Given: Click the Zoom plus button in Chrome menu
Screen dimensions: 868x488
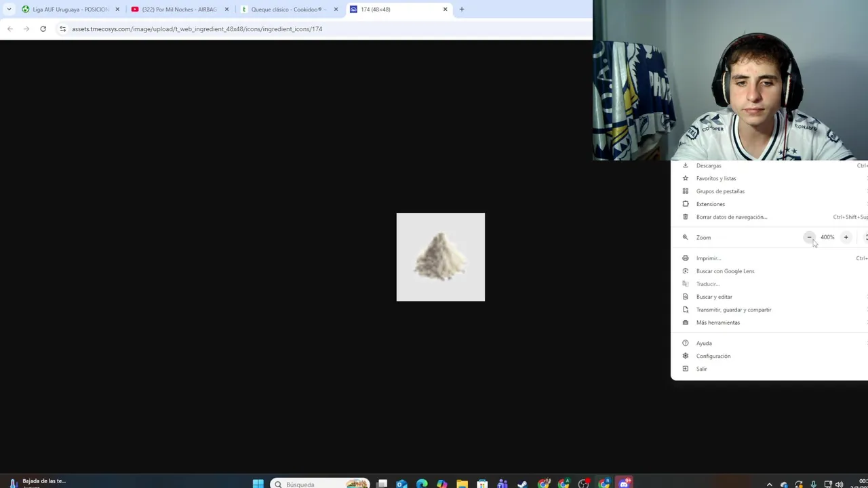Looking at the screenshot, I should click(846, 237).
